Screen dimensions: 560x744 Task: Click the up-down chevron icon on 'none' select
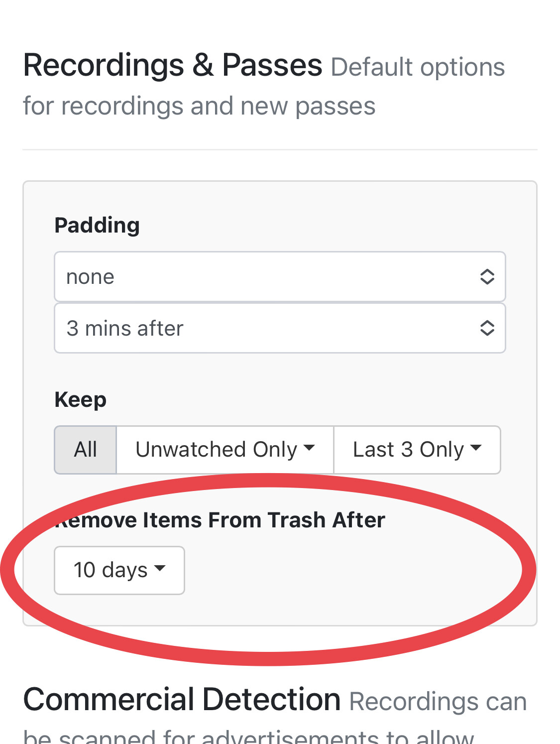coord(487,277)
